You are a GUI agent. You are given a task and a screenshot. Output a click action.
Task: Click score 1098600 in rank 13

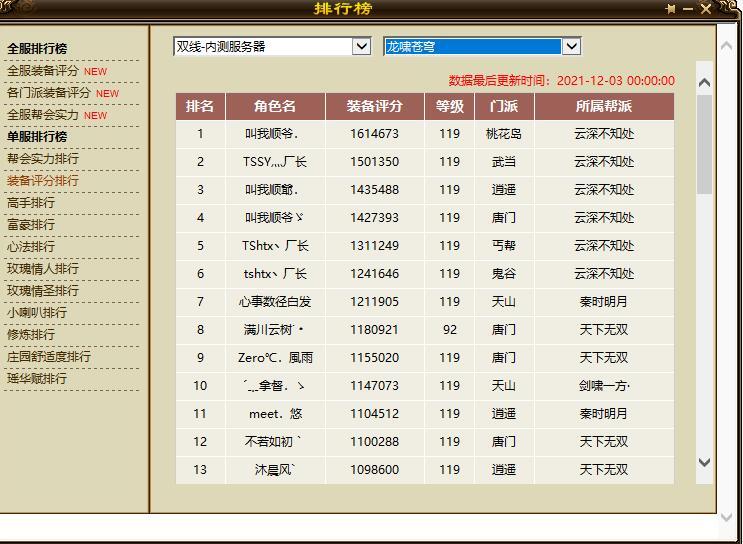(374, 470)
